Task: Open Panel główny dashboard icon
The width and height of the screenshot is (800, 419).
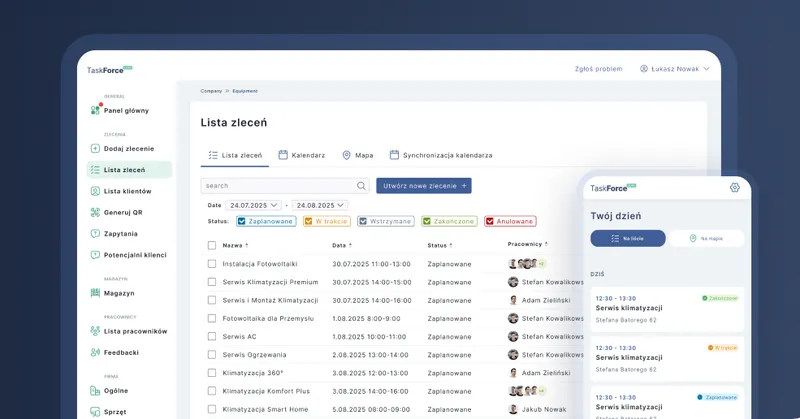Action: (95, 110)
